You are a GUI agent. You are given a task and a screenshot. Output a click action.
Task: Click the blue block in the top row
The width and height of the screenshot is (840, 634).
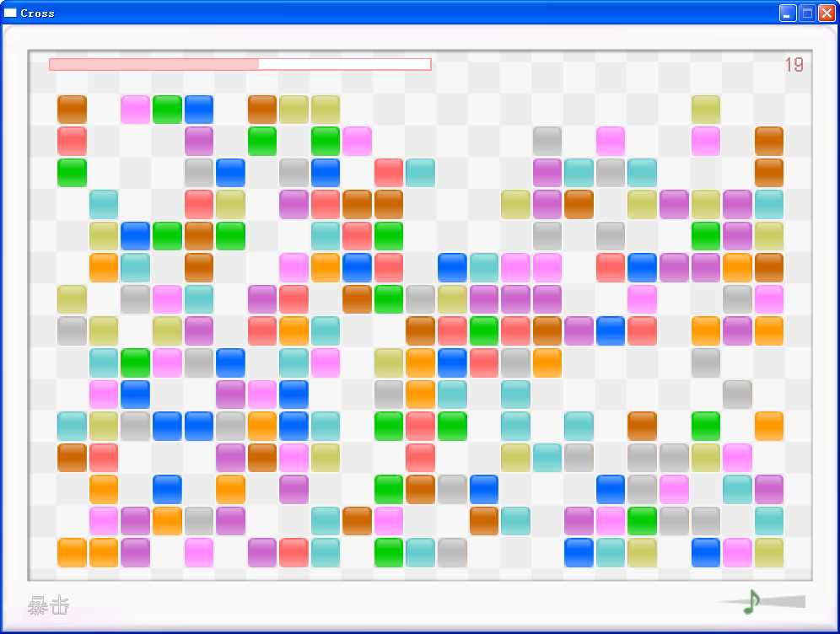click(199, 110)
